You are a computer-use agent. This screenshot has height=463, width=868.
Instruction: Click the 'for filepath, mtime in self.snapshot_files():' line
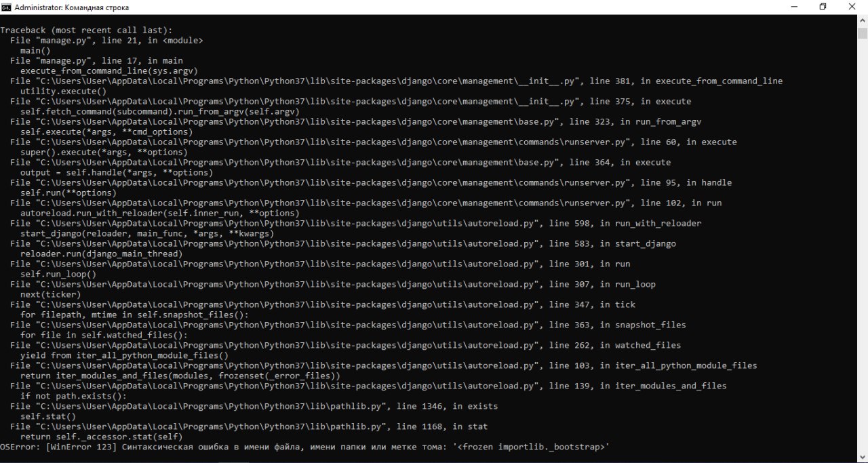(134, 315)
